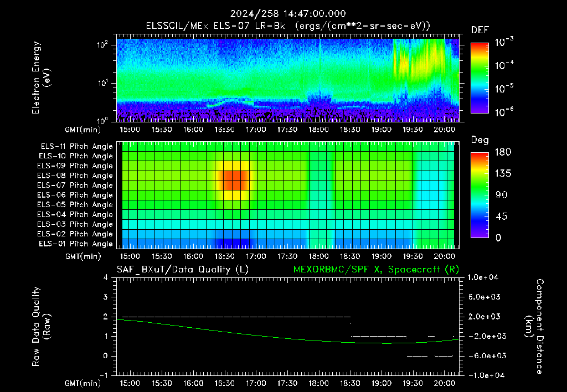Click the Deg label above pitch colorbar
The image size is (567, 392).
click(x=480, y=140)
